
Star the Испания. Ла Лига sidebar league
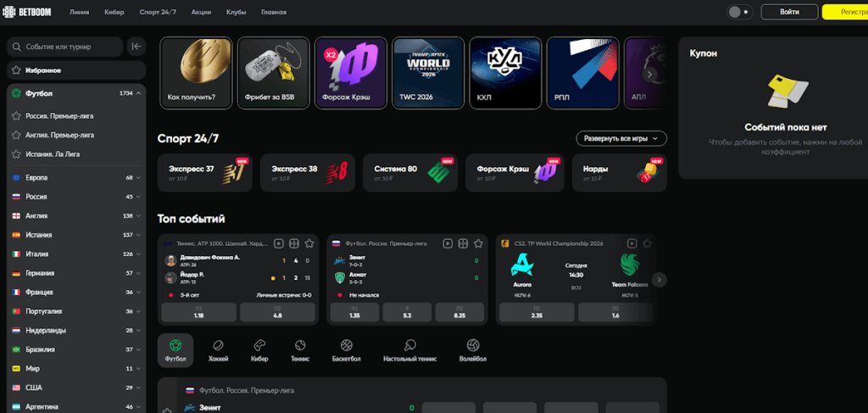click(x=16, y=153)
